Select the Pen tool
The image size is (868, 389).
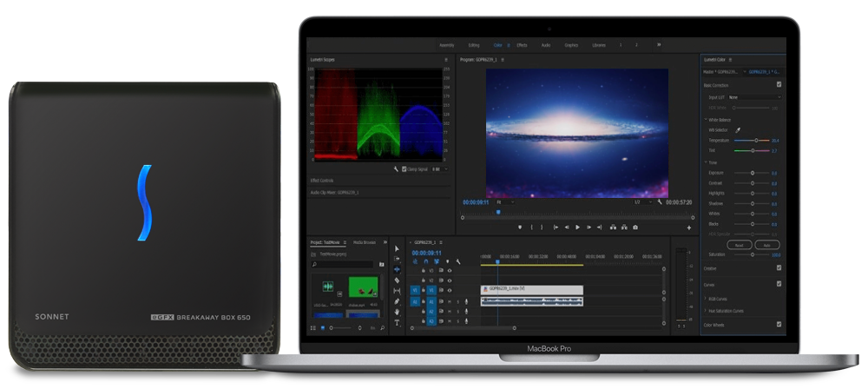click(397, 301)
